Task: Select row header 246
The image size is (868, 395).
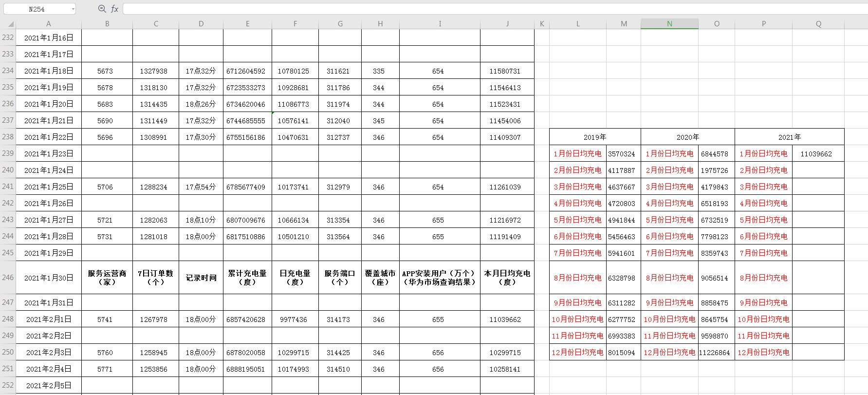Action: coord(8,277)
